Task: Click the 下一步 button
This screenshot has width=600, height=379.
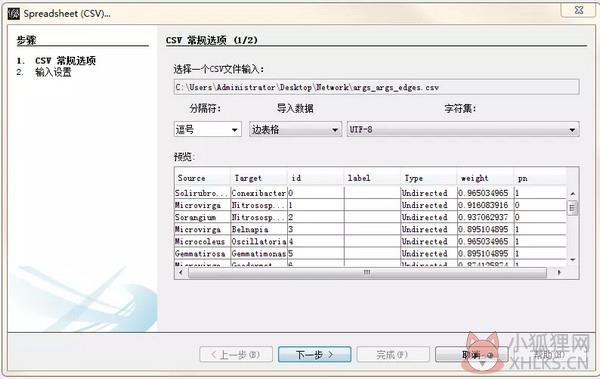Action: click(315, 354)
